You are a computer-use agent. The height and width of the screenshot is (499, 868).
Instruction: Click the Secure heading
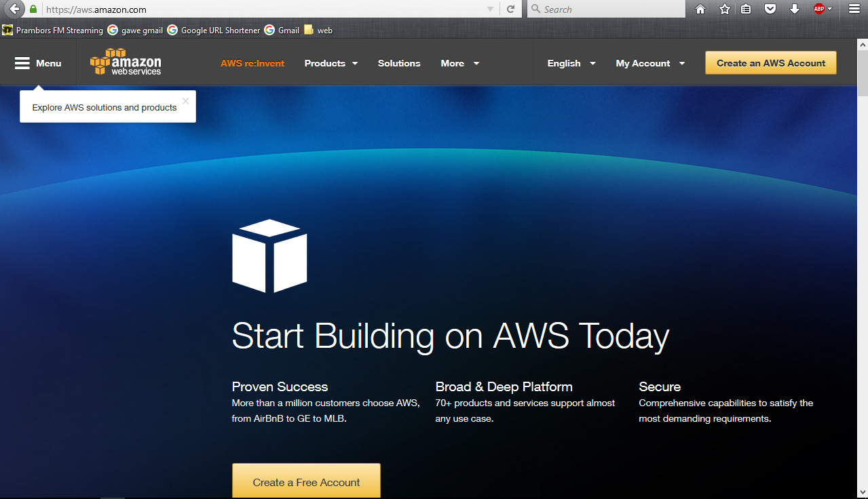pos(660,386)
